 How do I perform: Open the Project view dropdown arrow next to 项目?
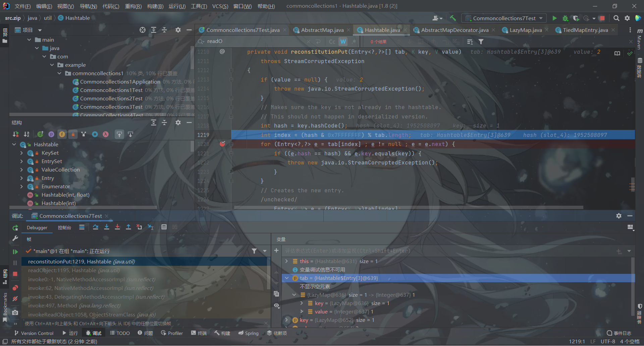pos(40,30)
